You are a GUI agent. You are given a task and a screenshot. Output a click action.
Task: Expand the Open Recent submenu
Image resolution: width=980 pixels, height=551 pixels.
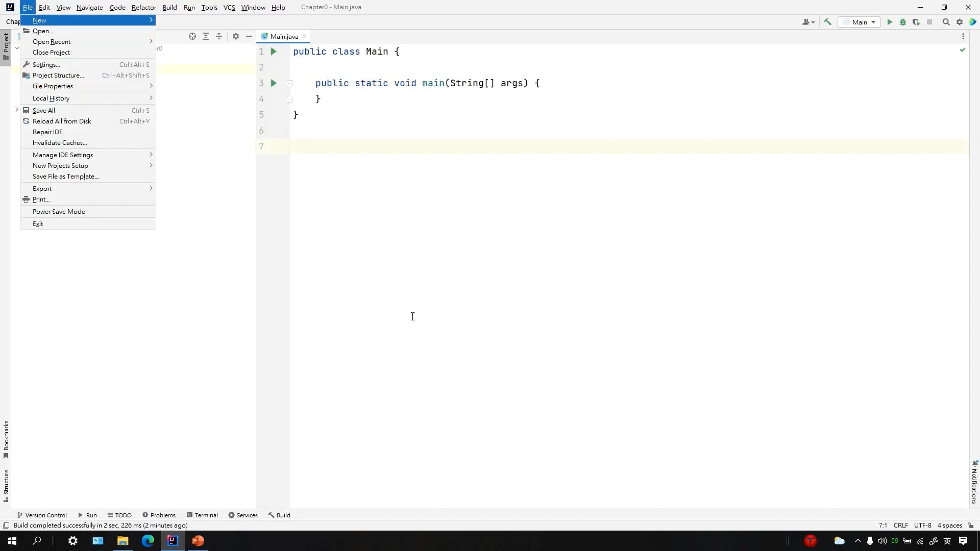tap(52, 42)
